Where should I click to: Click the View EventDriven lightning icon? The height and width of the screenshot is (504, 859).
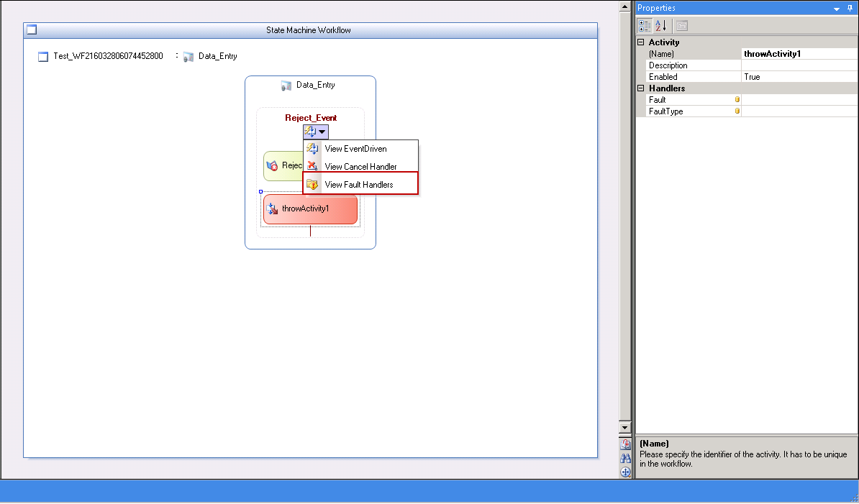[x=312, y=148]
